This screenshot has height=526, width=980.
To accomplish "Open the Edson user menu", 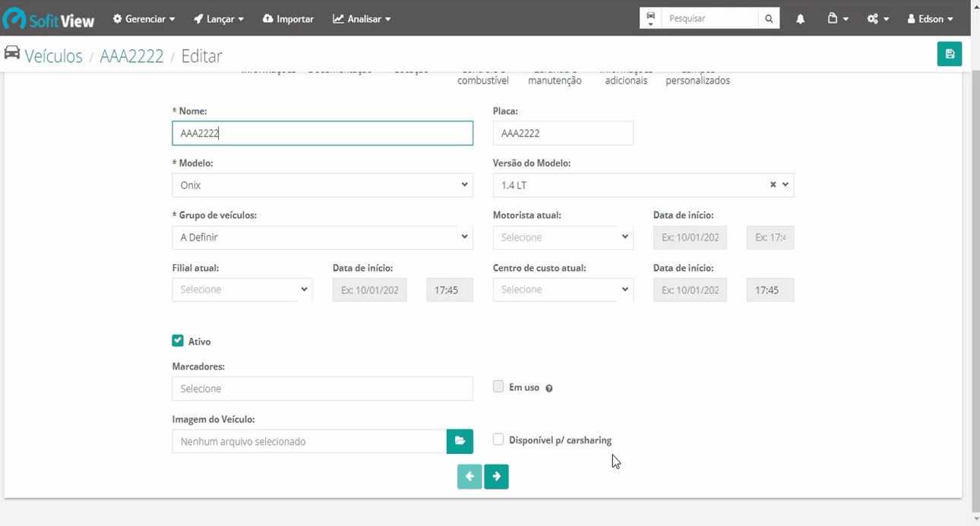I will [930, 19].
